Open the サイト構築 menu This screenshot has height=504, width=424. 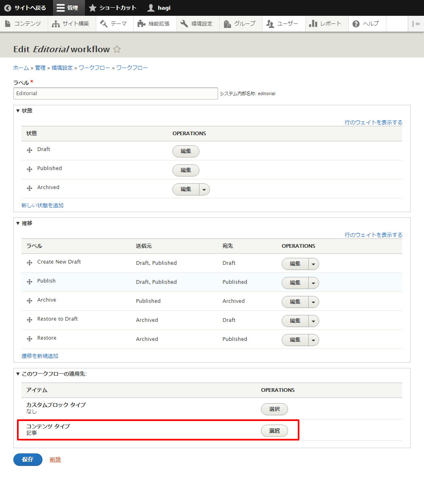pos(71,23)
